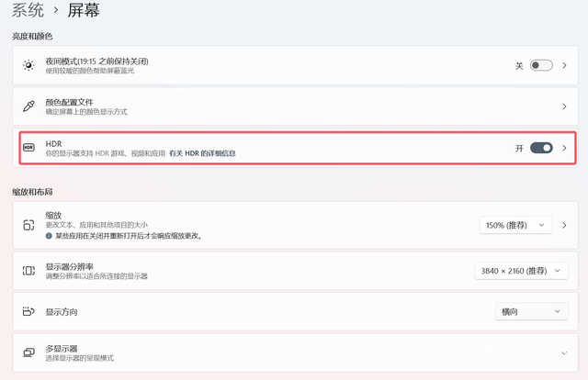This screenshot has width=588, height=380.
Task: Open the 横向 orientation dropdown
Action: click(x=532, y=311)
